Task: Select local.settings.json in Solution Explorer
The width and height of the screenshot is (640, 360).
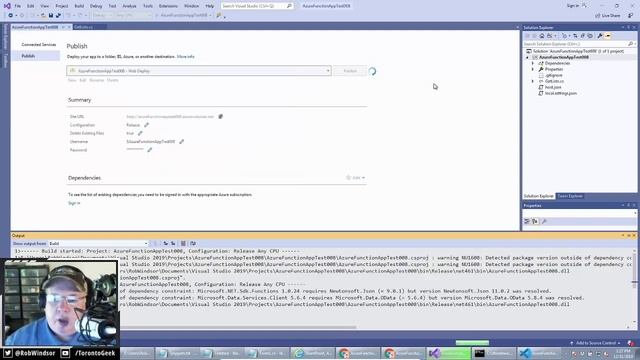Action: tap(560, 93)
